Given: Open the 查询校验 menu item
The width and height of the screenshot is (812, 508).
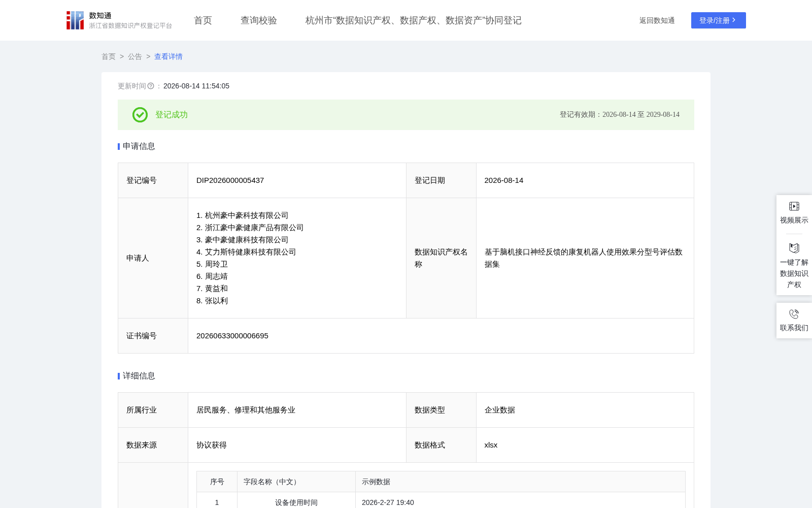Looking at the screenshot, I should pos(259,20).
